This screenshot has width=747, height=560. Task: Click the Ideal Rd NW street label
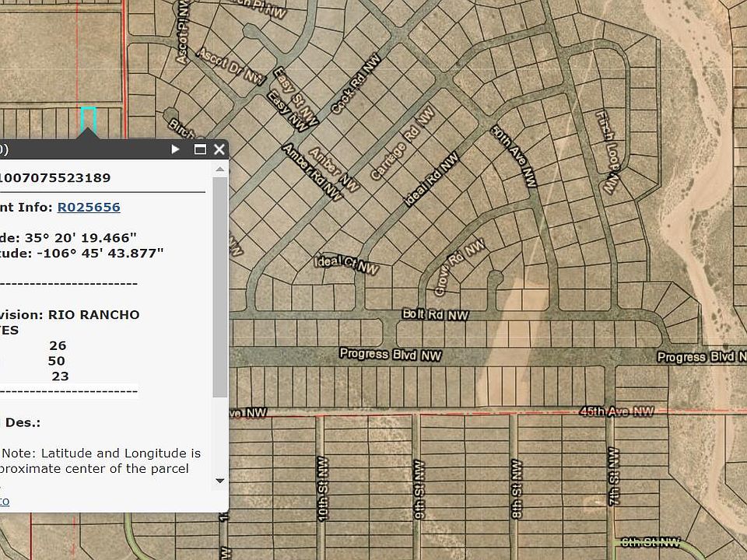coord(432,180)
